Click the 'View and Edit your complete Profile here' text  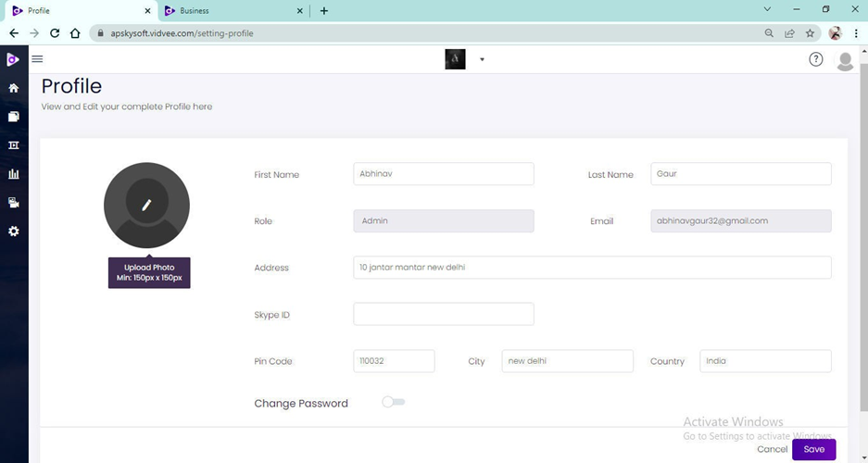pyautogui.click(x=127, y=106)
